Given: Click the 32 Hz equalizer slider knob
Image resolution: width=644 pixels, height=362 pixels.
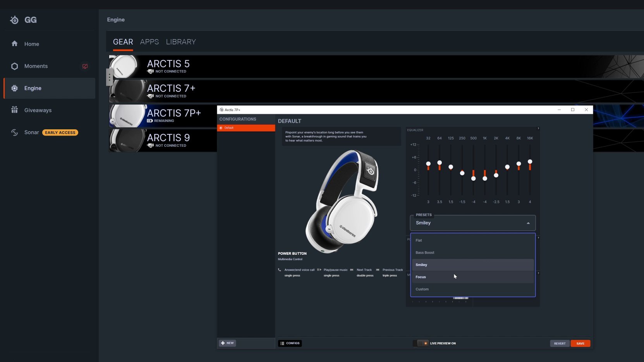Looking at the screenshot, I should 428,164.
